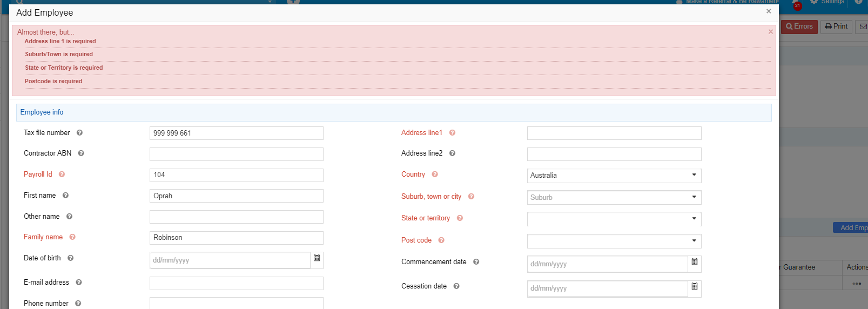Click the E-mail address input field

coord(236,283)
